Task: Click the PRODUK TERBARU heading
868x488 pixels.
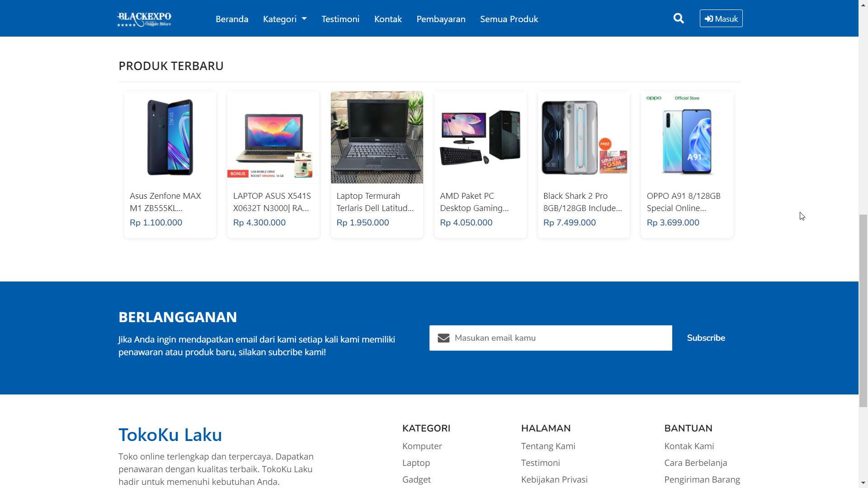Action: [171, 66]
